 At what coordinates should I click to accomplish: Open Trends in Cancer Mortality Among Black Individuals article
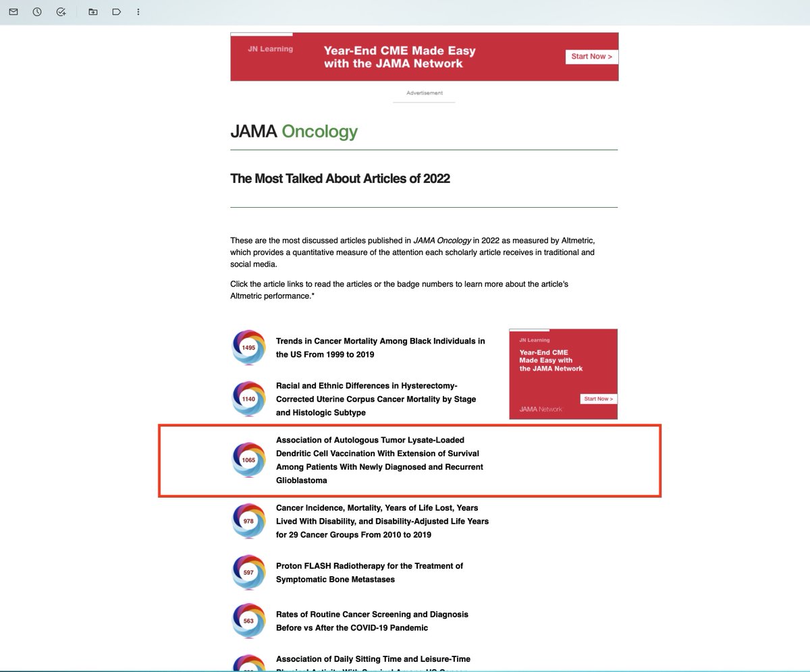[380, 347]
